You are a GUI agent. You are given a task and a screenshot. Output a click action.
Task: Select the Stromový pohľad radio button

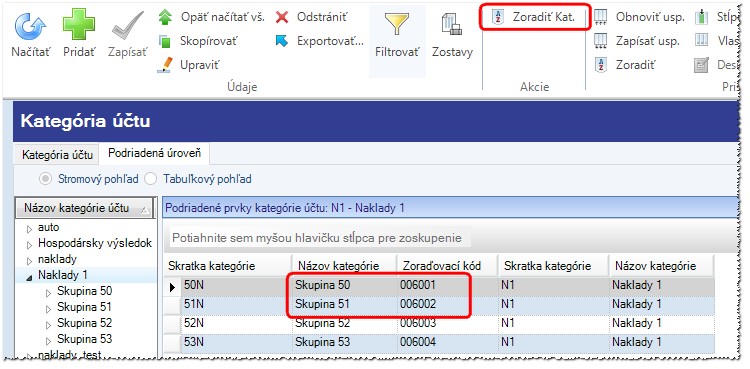tap(45, 179)
